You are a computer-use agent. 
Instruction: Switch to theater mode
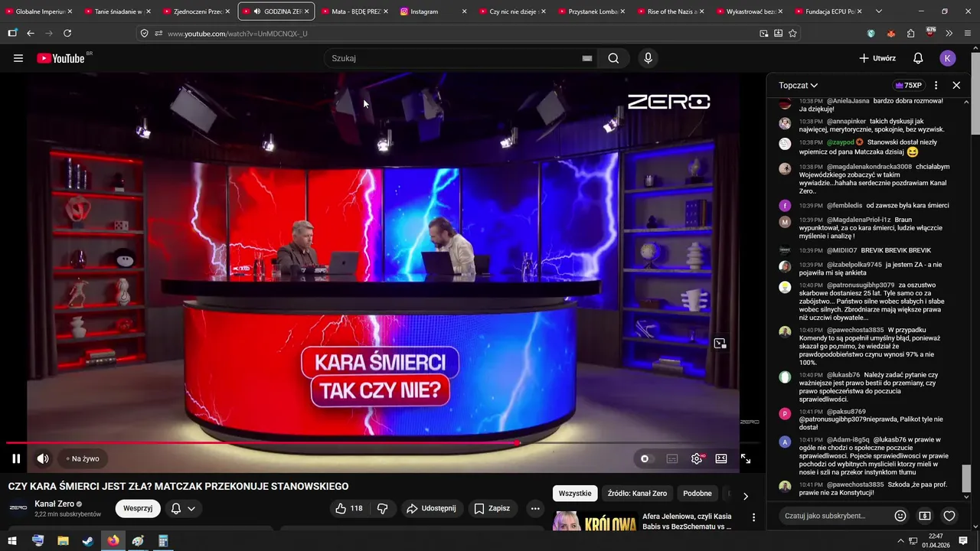tap(721, 458)
